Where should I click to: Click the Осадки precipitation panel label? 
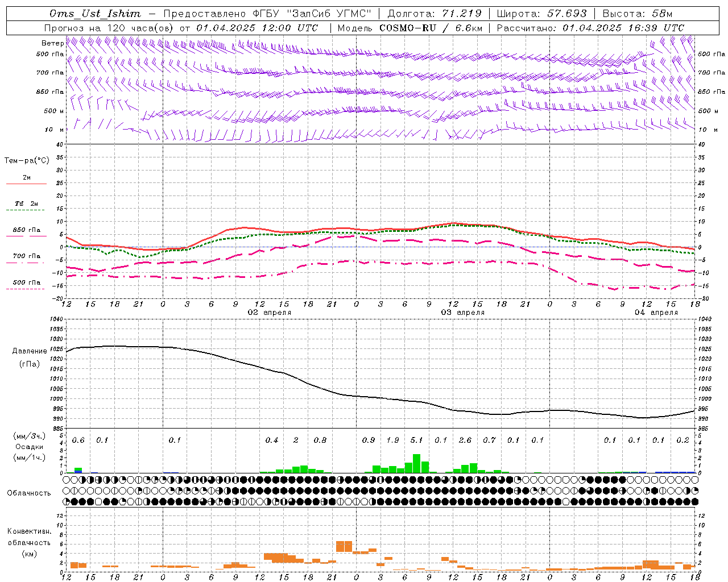[x=30, y=447]
